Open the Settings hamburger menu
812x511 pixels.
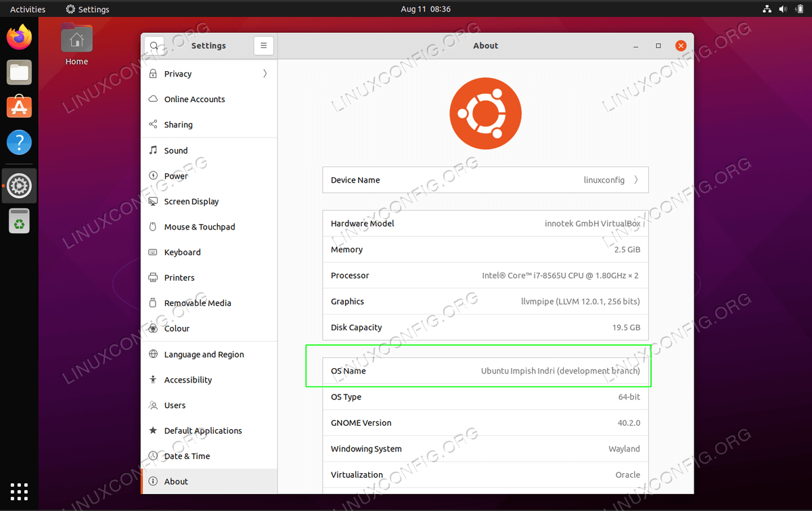coord(263,46)
